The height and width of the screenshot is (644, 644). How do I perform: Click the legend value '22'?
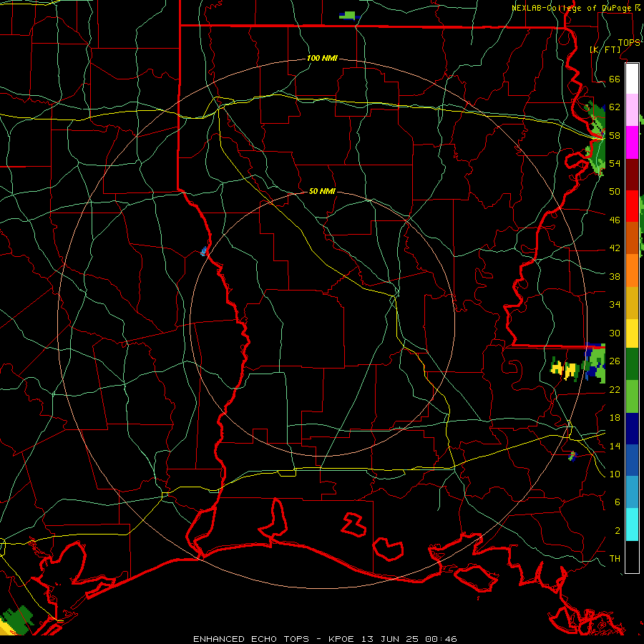click(615, 389)
